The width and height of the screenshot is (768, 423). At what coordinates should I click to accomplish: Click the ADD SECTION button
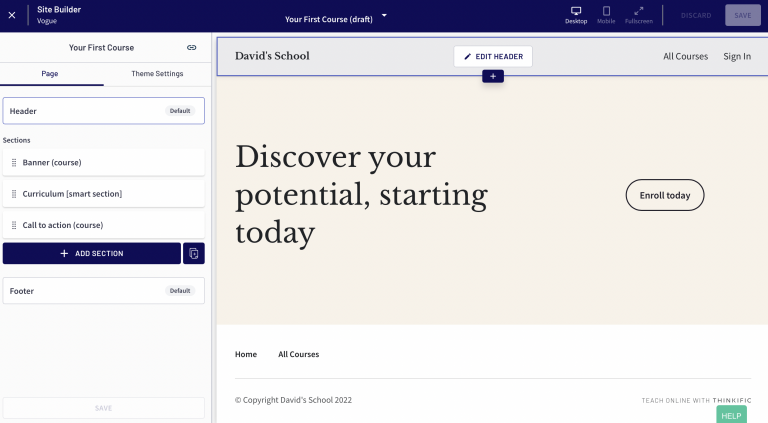click(92, 253)
